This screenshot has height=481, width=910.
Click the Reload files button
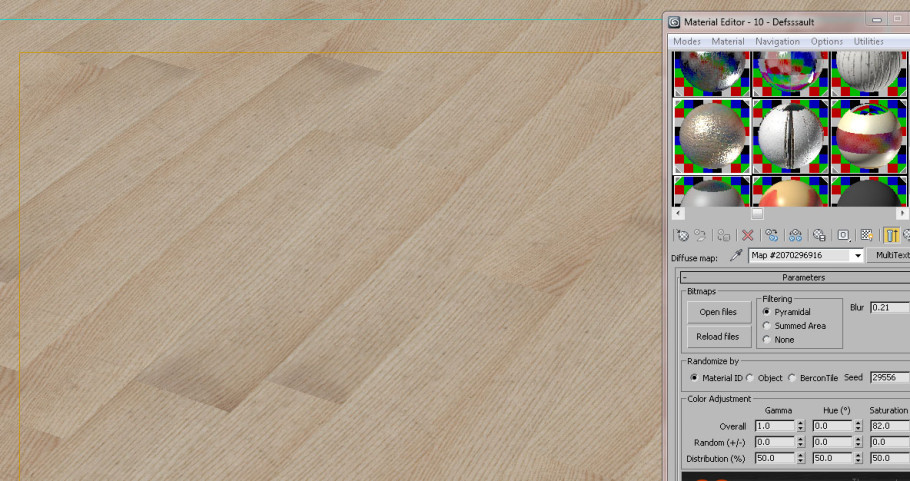[x=718, y=337]
